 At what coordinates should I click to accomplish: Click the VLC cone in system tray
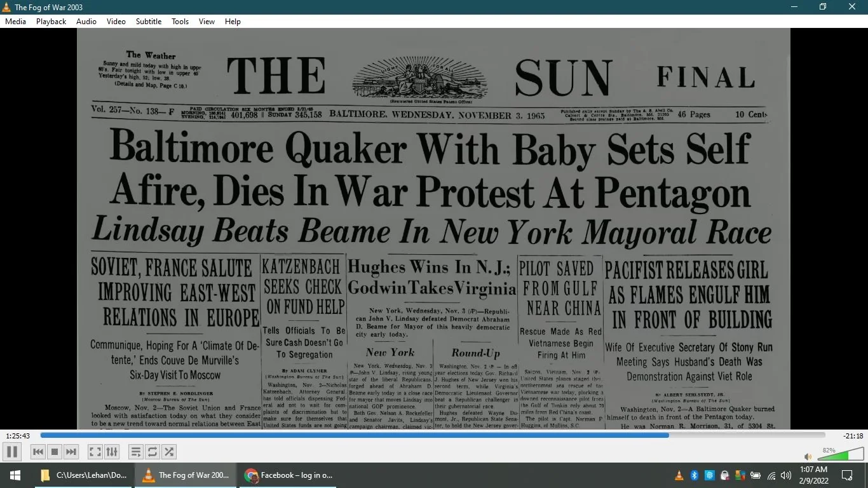point(679,475)
